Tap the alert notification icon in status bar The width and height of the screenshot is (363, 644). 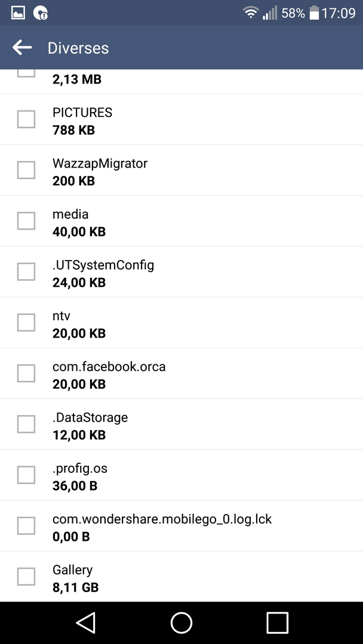[x=40, y=13]
